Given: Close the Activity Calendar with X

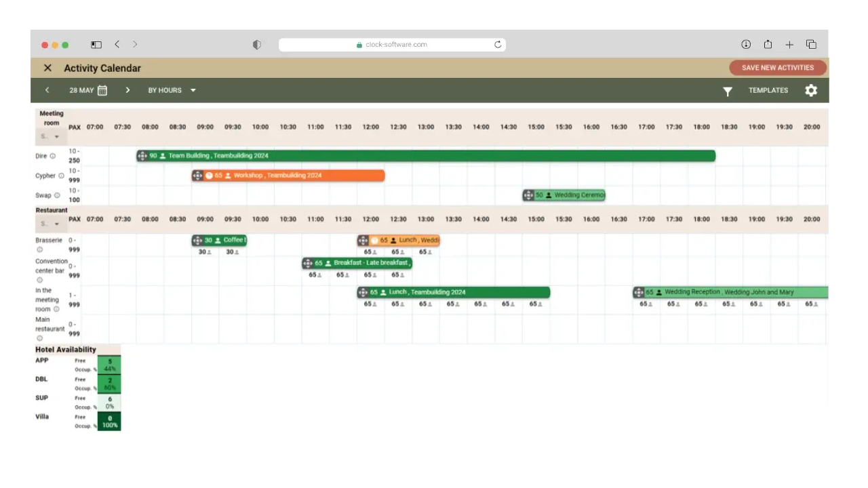Looking at the screenshot, I should [x=47, y=68].
